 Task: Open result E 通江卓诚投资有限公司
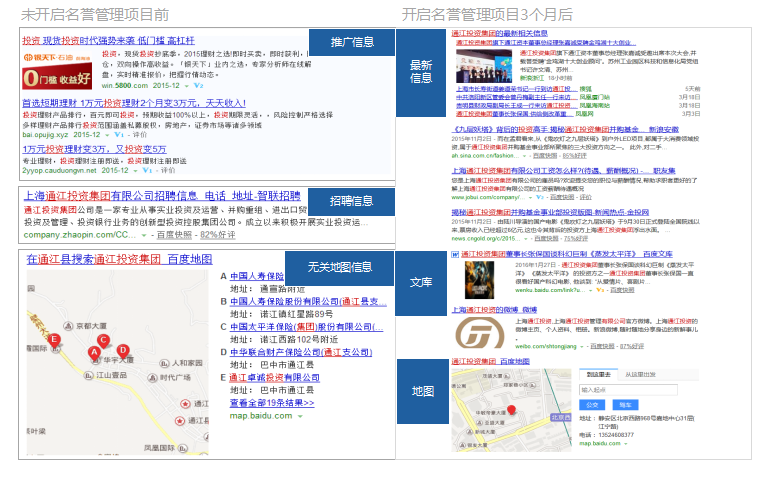point(275,378)
